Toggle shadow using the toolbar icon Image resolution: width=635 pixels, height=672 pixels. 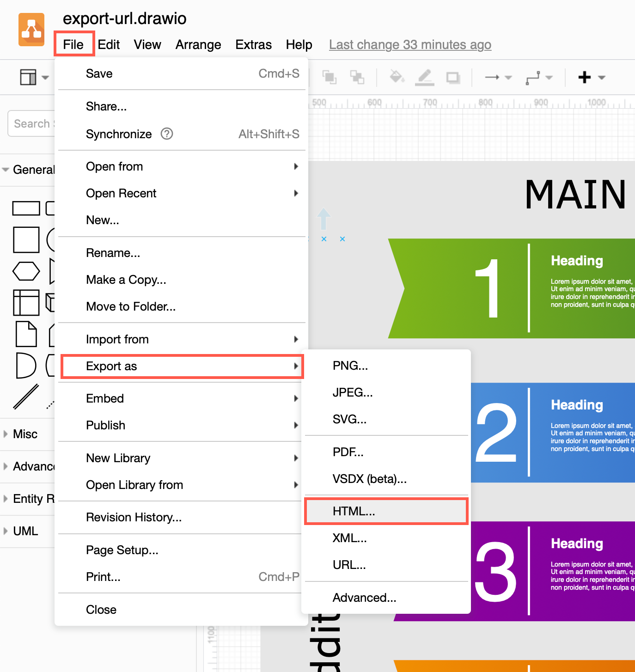(x=452, y=77)
